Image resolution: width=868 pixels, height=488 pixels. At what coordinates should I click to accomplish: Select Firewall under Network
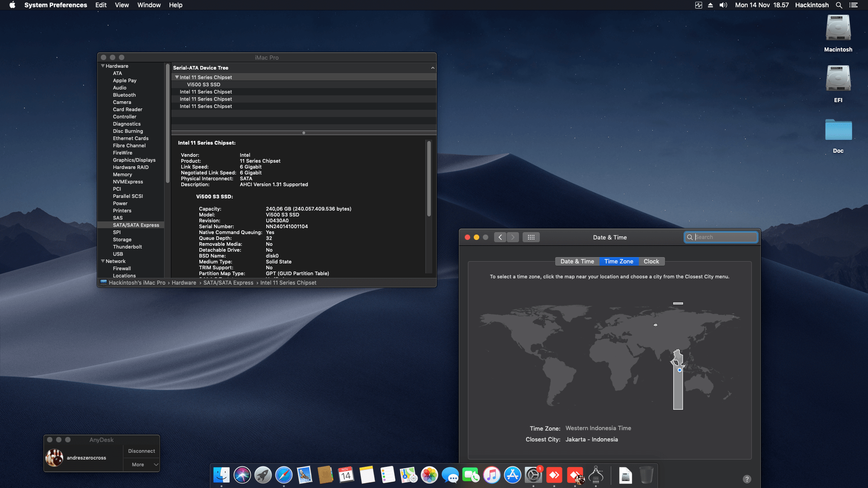122,268
